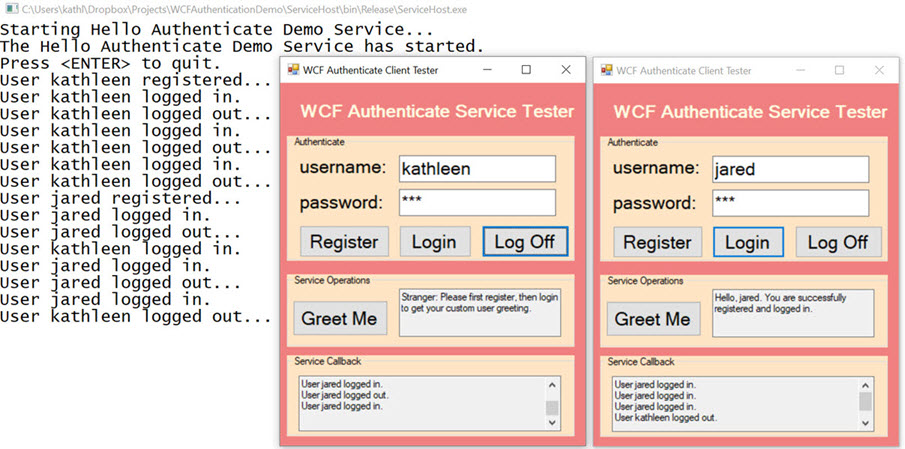This screenshot has height=449, width=905.
Task: Minimize the kathleen client window
Action: click(488, 70)
